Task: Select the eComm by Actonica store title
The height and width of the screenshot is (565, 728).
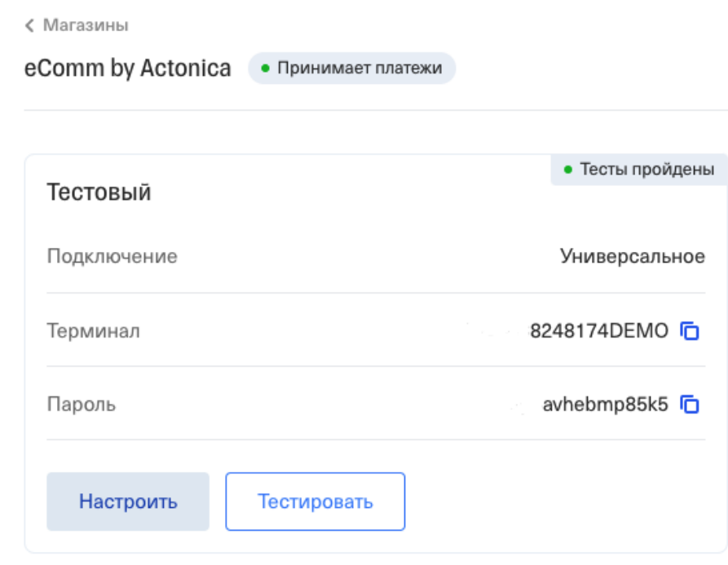Action: point(128,68)
